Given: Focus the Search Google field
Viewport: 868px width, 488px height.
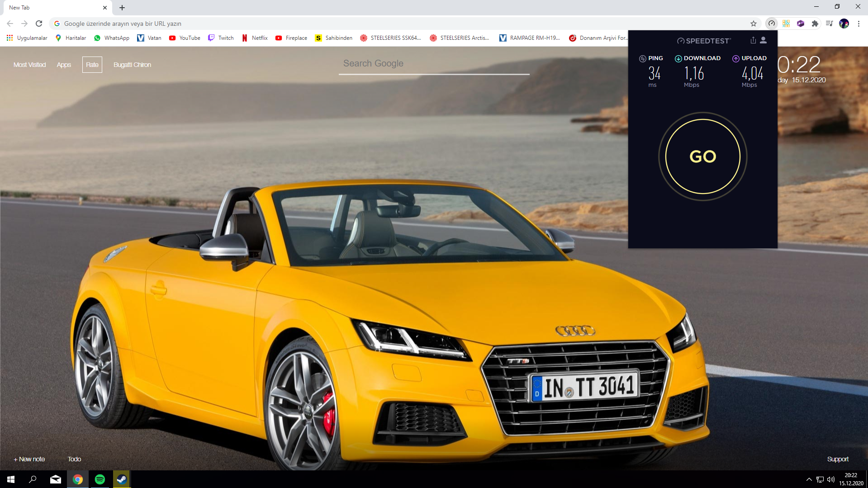Looking at the screenshot, I should (434, 64).
